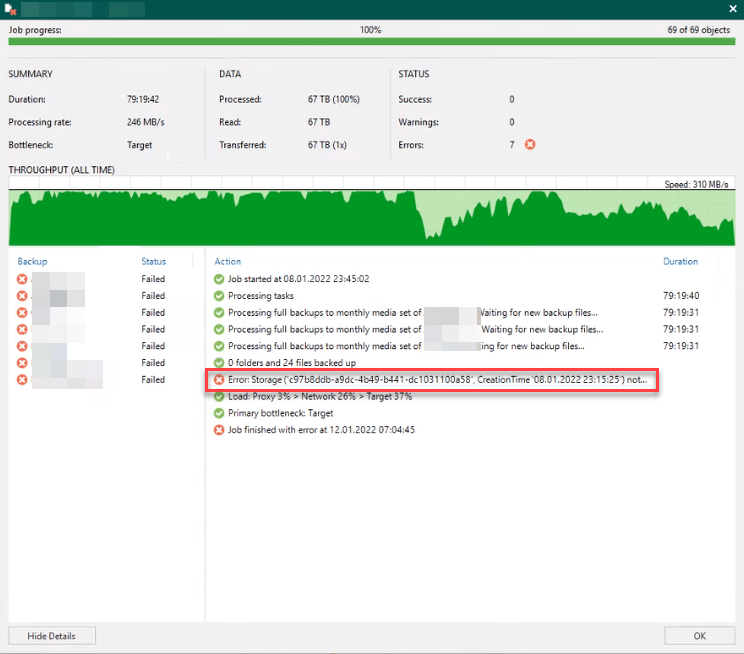Click the check icon beside Primary bottleneck
Image resolution: width=744 pixels, height=654 pixels.
pyautogui.click(x=219, y=413)
